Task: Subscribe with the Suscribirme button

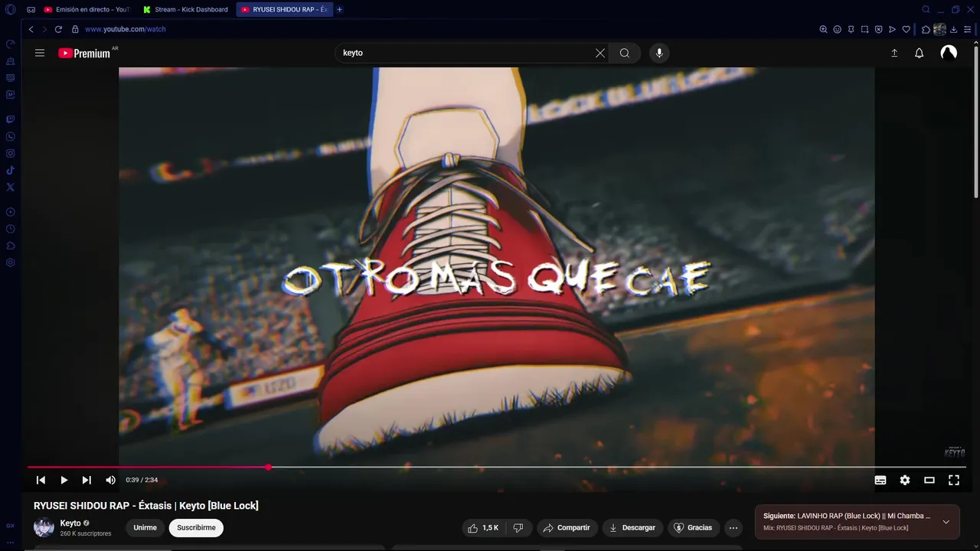Action: (x=196, y=527)
